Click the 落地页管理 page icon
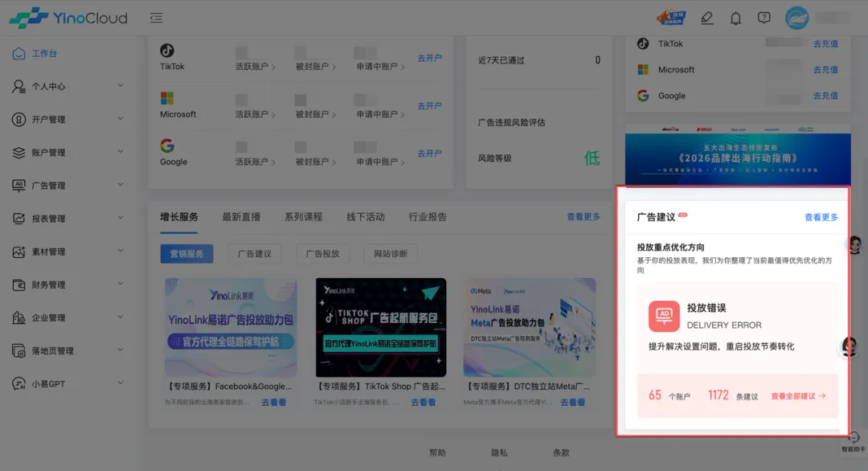 pyautogui.click(x=18, y=351)
